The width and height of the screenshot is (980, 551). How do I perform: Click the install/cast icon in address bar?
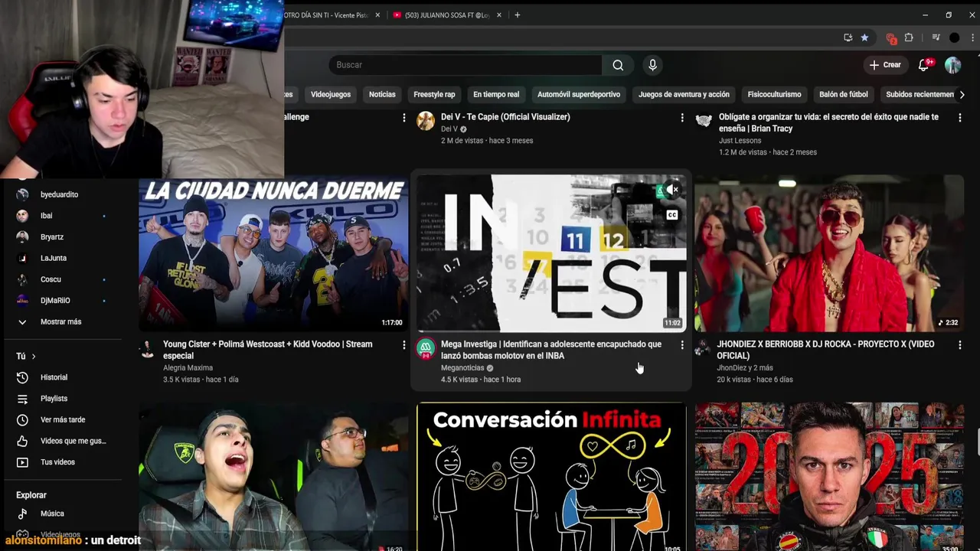pyautogui.click(x=848, y=37)
